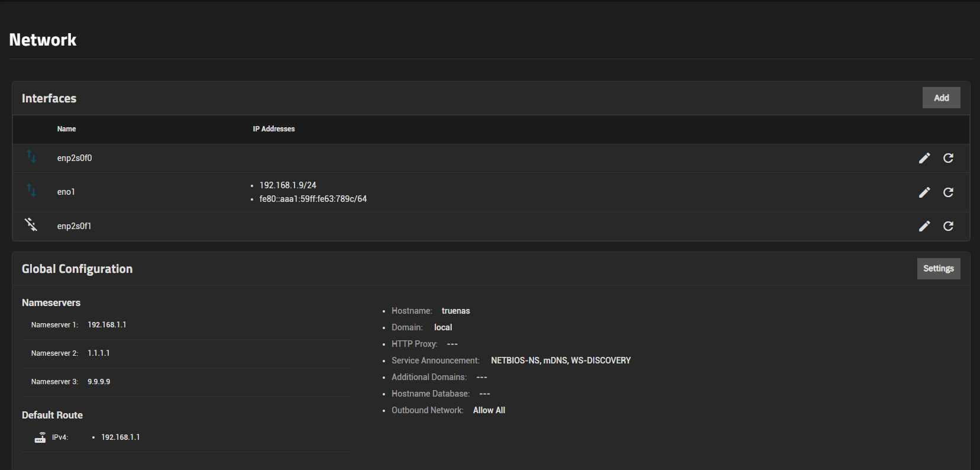Screen dimensions: 980x470
Task: Select the enp2s0f0 interface name
Action: pyautogui.click(x=75, y=158)
